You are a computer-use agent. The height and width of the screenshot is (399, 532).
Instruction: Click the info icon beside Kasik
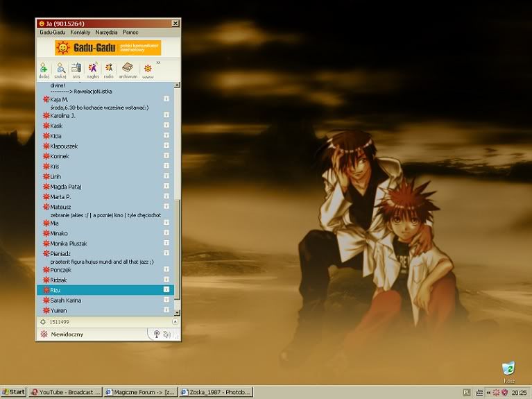coord(166,126)
